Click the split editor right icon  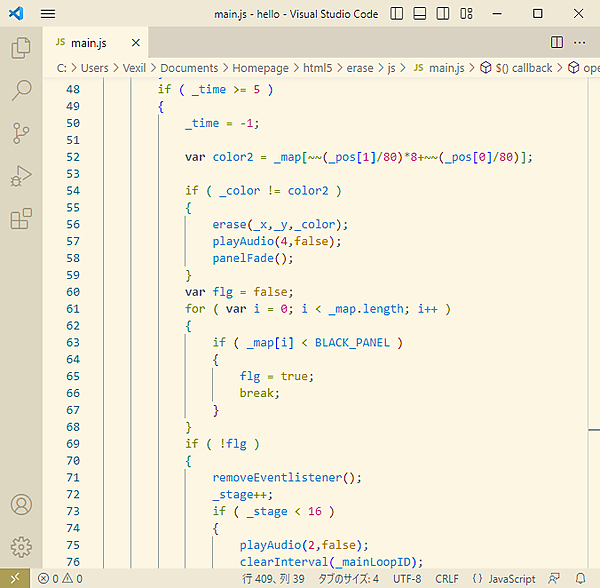(x=557, y=42)
